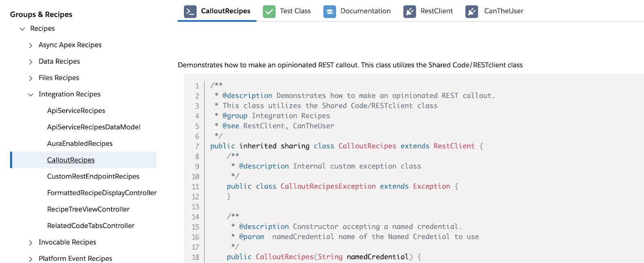
Task: Collapse the Recipes tree chevron
Action: pyautogui.click(x=22, y=29)
